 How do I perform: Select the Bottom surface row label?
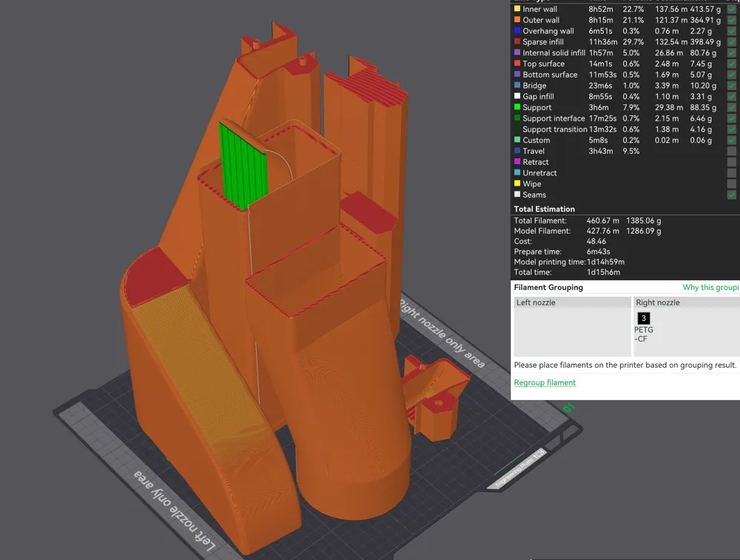click(550, 75)
